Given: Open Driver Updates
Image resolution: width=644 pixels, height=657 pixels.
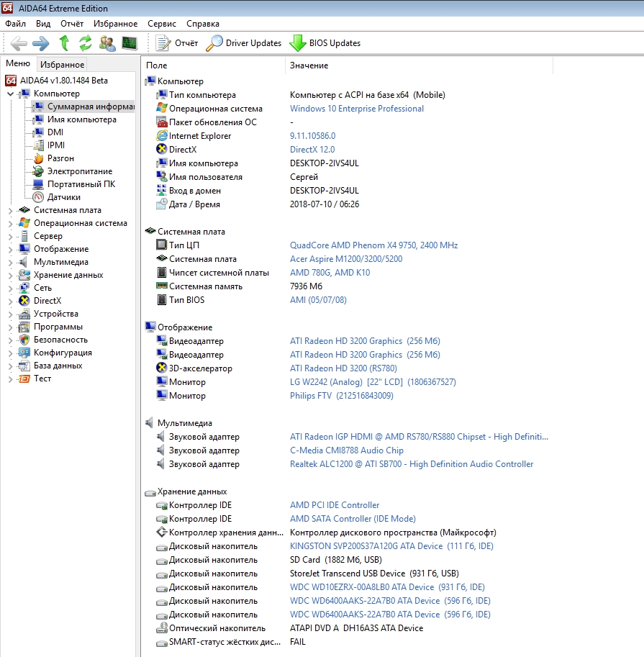Looking at the screenshot, I should pyautogui.click(x=244, y=43).
